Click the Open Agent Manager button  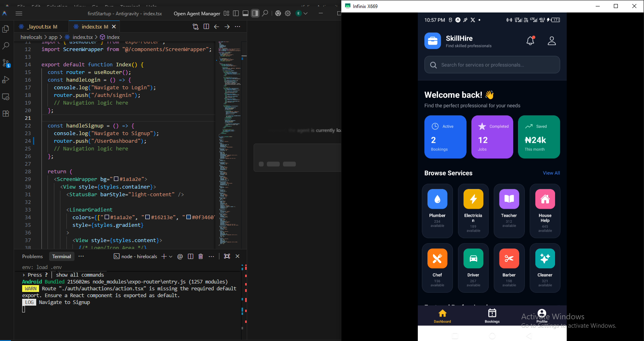point(197,13)
